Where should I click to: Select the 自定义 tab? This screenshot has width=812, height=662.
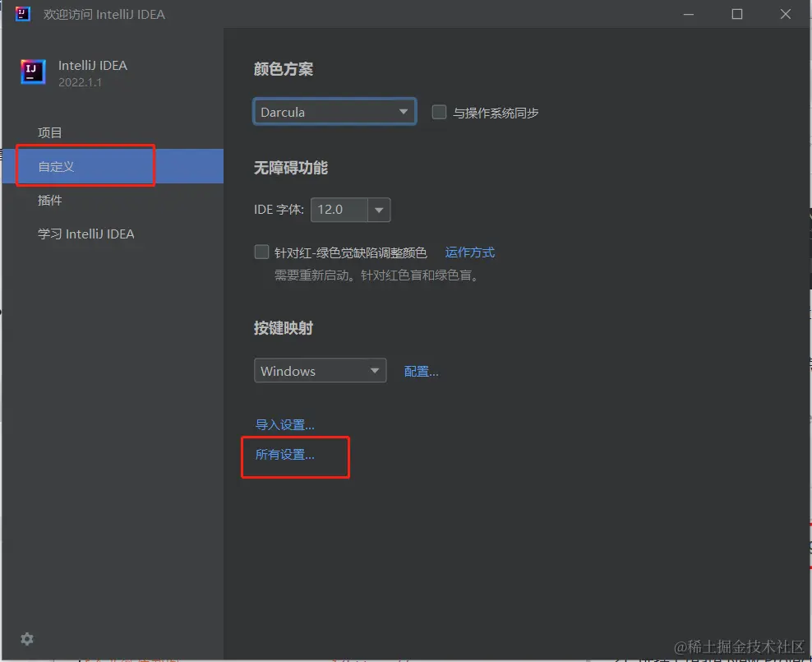pyautogui.click(x=113, y=166)
